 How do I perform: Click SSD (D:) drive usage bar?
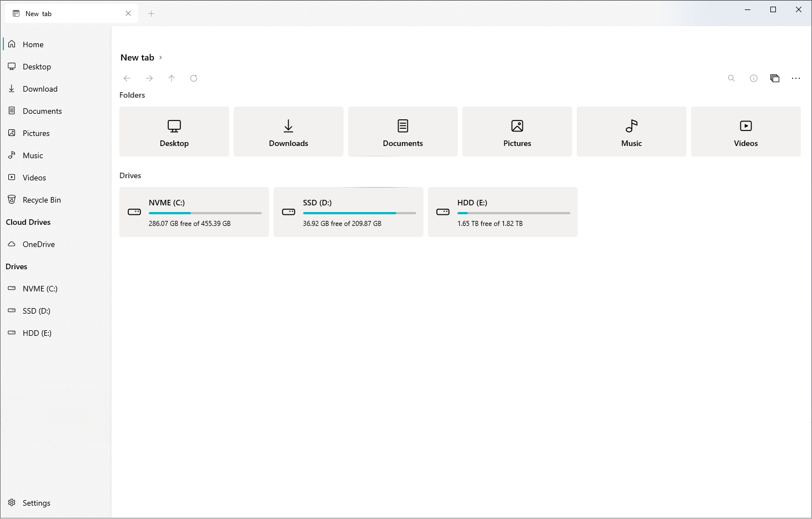click(360, 213)
